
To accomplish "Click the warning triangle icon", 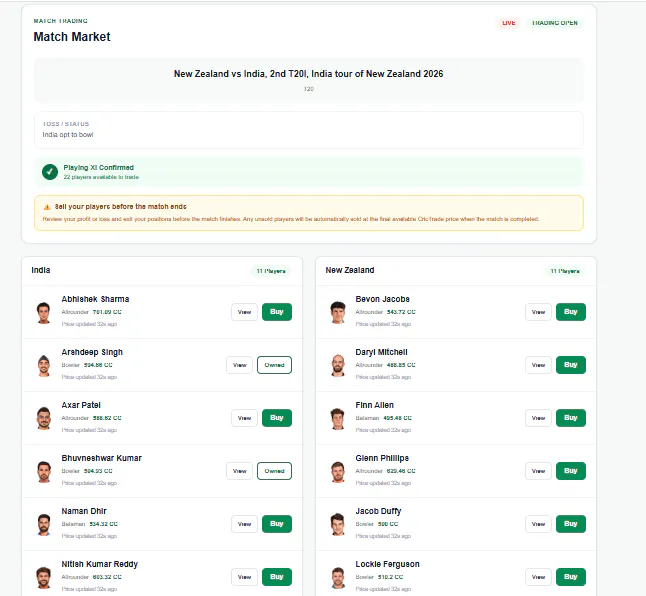I will tap(47, 207).
